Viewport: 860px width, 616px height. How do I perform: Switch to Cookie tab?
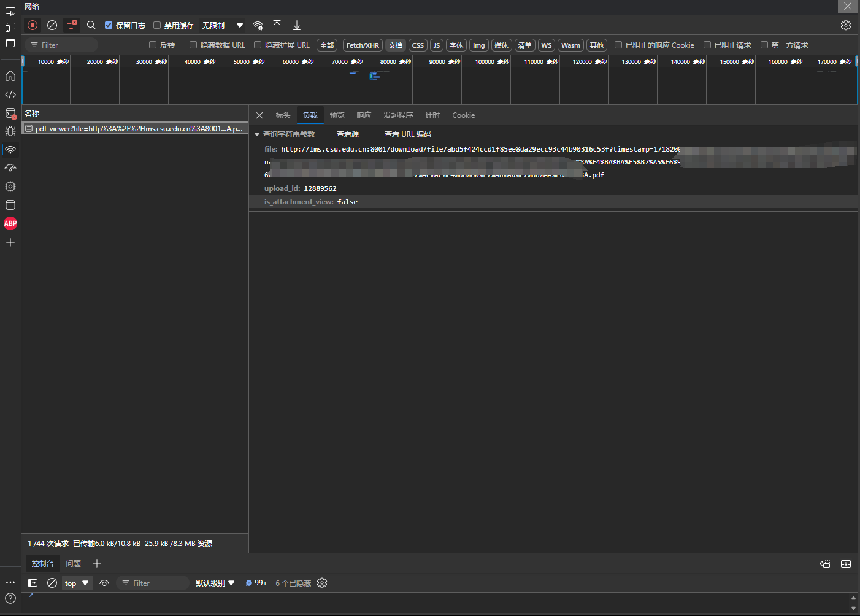[463, 115]
